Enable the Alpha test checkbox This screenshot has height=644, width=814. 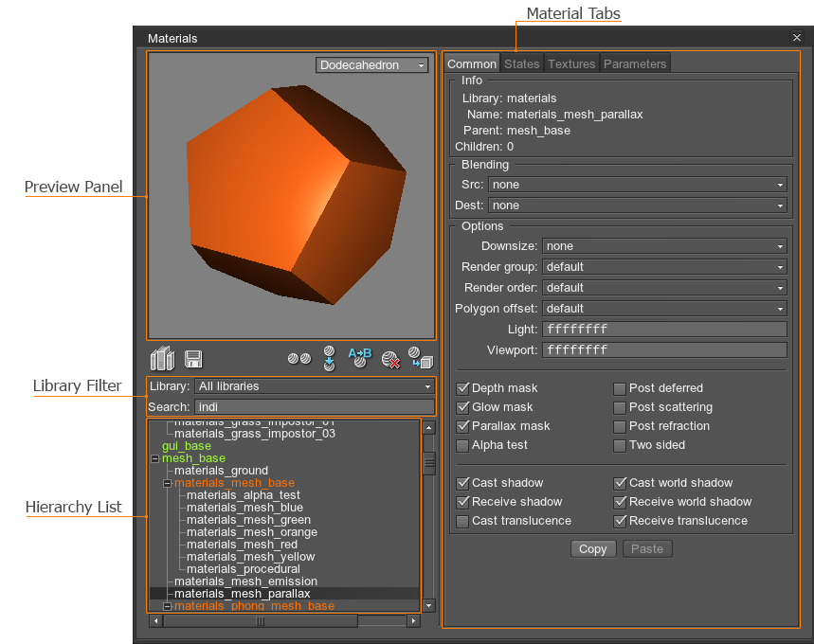pyautogui.click(x=462, y=446)
